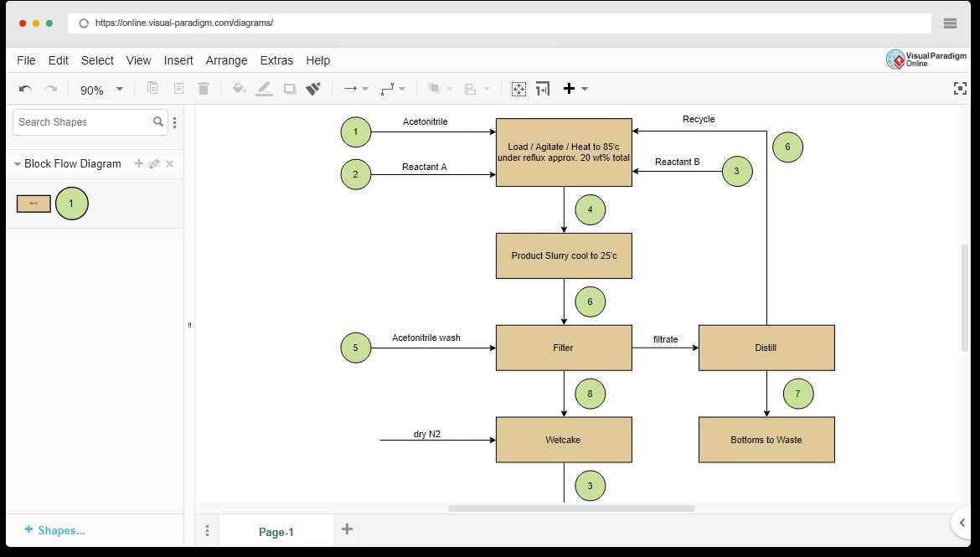Select the Bottoms to Waste block
Image resolution: width=980 pixels, height=557 pixels.
coord(766,440)
